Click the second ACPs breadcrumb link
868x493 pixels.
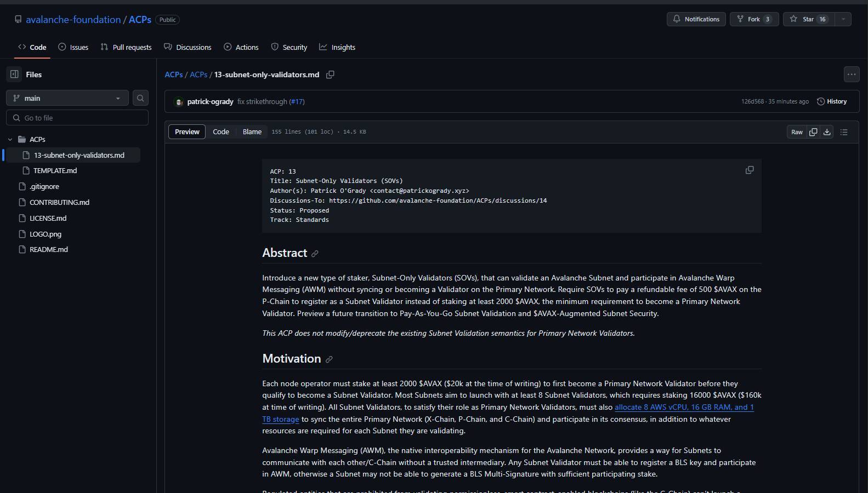pos(198,74)
